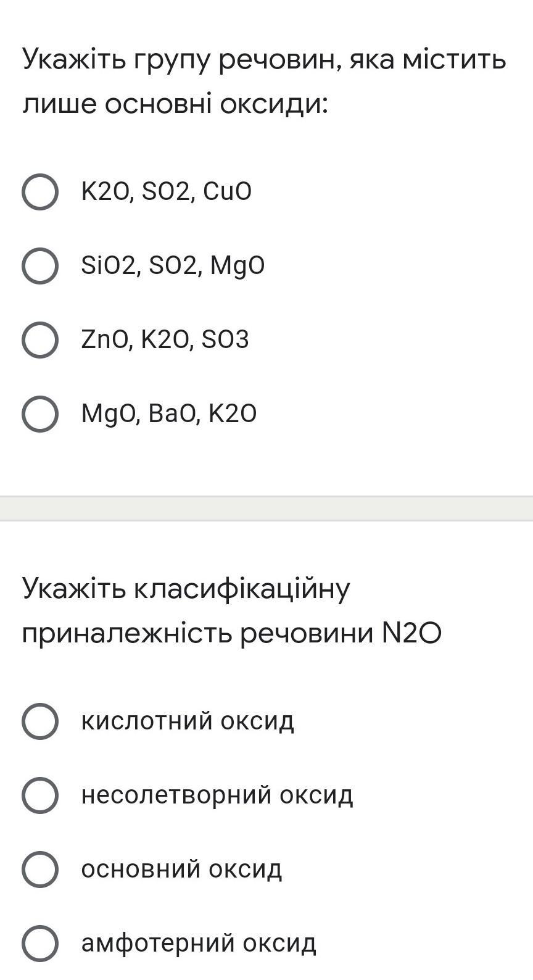Pick the ZnO, K2O, SO3 radio option
This screenshot has width=533, height=980.
pos(40,340)
